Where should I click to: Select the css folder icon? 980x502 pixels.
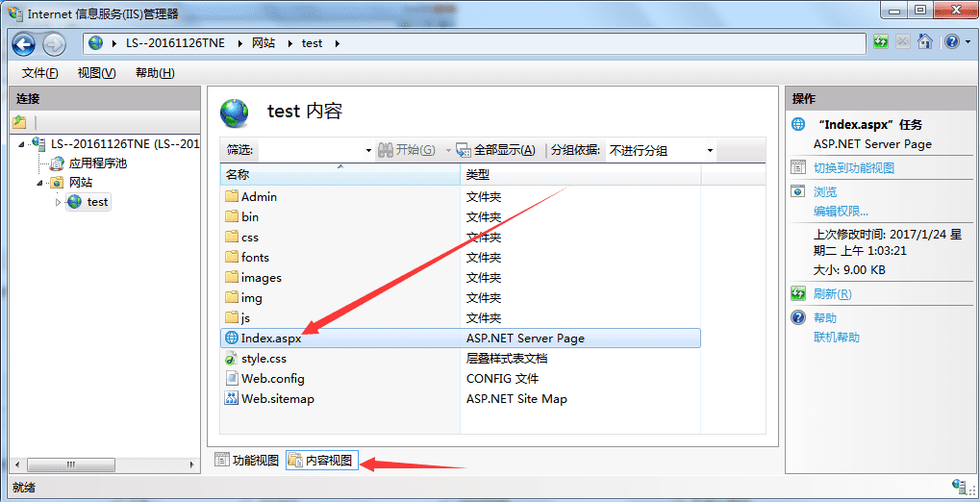click(232, 237)
